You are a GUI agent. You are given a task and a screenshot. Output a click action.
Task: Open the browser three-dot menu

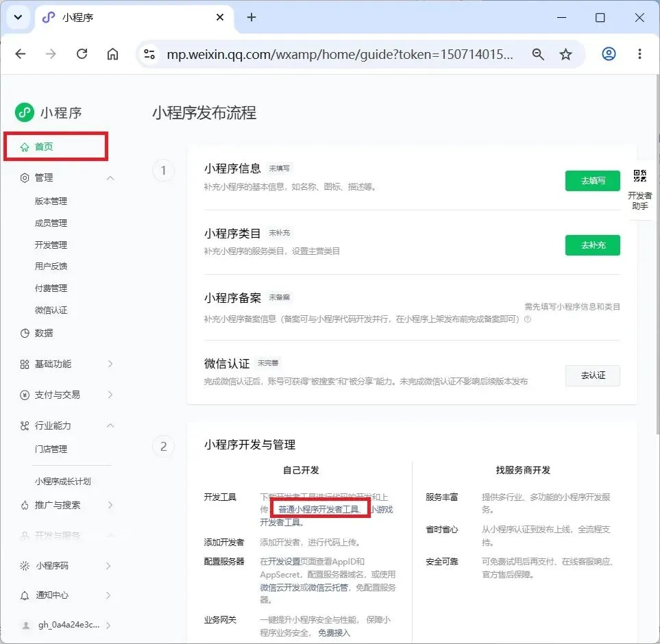click(x=639, y=54)
